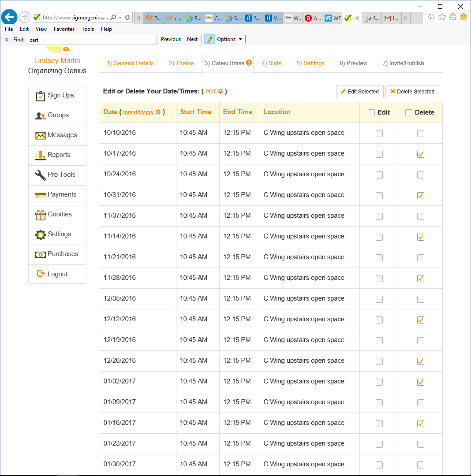The image size is (471, 476).
Task: Click Previous in the Find bar
Action: pos(171,39)
